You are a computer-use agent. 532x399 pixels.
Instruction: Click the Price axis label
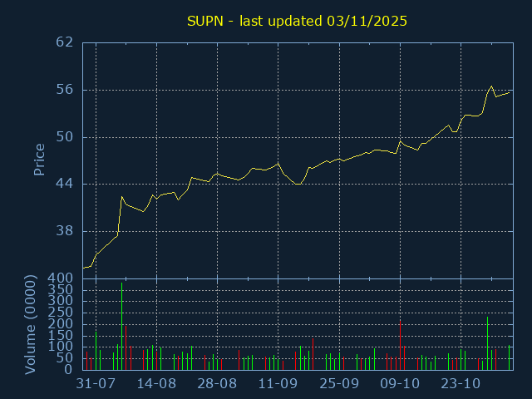tap(39, 160)
